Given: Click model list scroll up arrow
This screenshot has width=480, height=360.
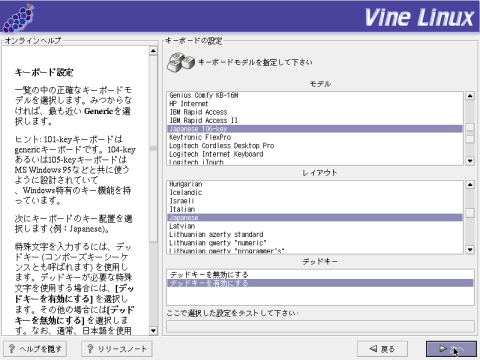Looking at the screenshot, I should [x=470, y=96].
